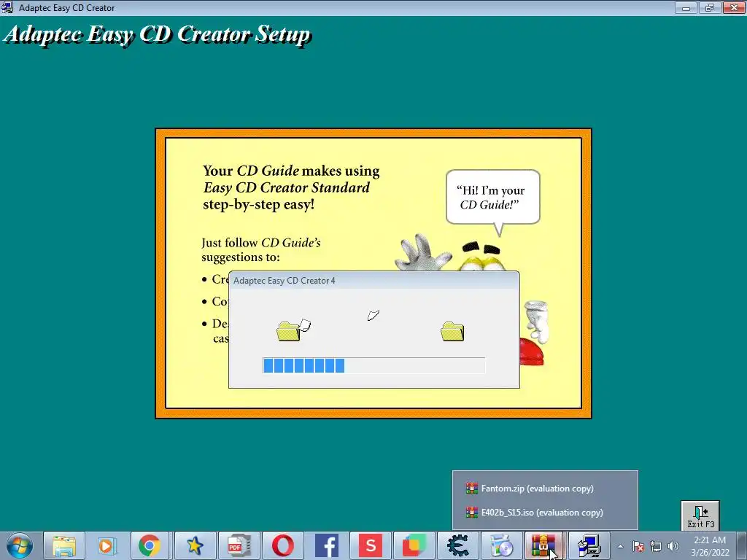Open the volume speaker icon

click(673, 546)
